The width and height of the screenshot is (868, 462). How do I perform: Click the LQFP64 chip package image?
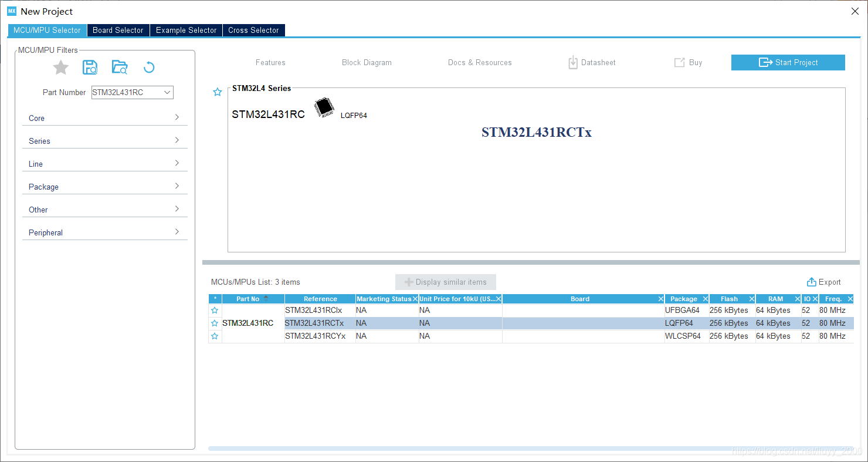pos(324,107)
